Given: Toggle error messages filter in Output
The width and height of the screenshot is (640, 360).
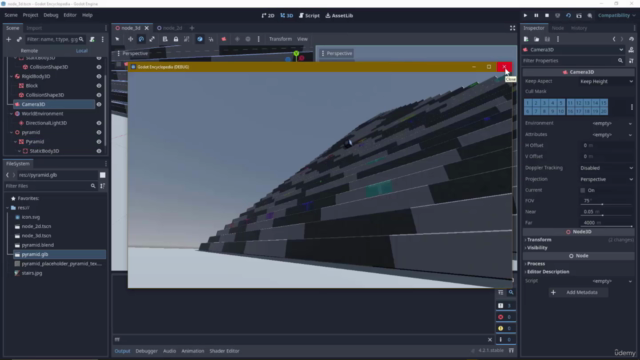Looking at the screenshot, I should [x=505, y=317].
